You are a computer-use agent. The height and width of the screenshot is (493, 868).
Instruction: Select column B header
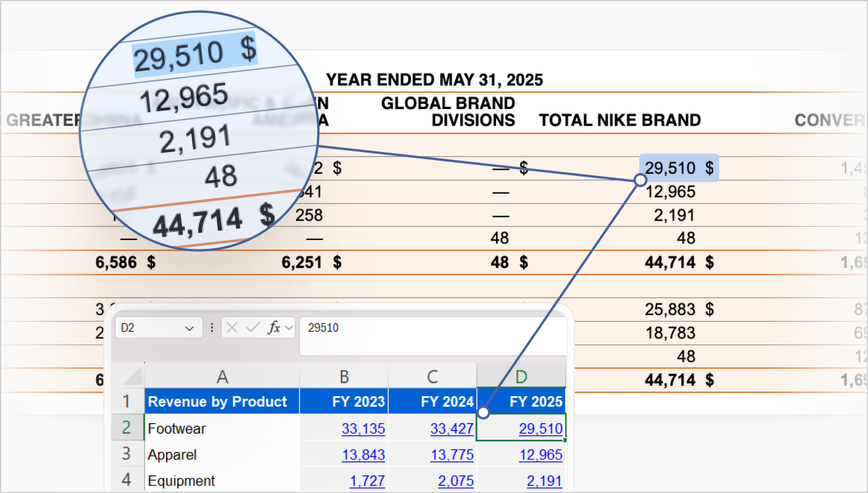(344, 376)
